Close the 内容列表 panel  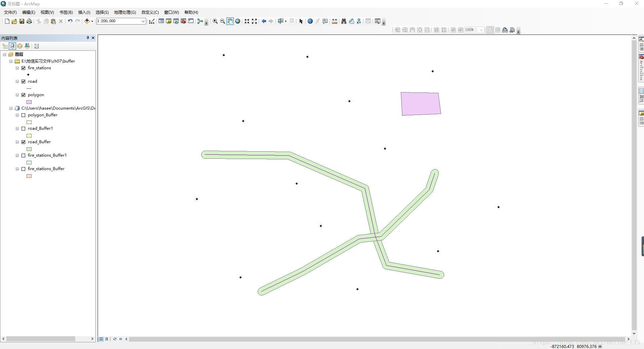[x=93, y=38]
